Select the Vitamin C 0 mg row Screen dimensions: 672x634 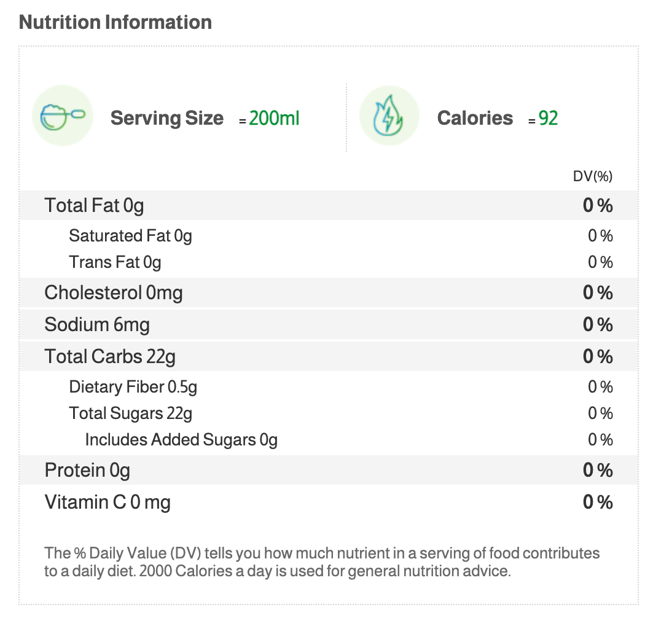pyautogui.click(x=107, y=503)
